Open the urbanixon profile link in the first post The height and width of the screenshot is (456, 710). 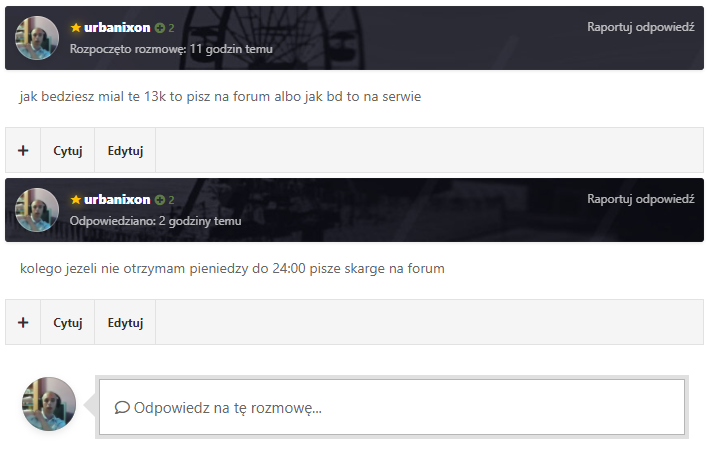pyautogui.click(x=117, y=28)
